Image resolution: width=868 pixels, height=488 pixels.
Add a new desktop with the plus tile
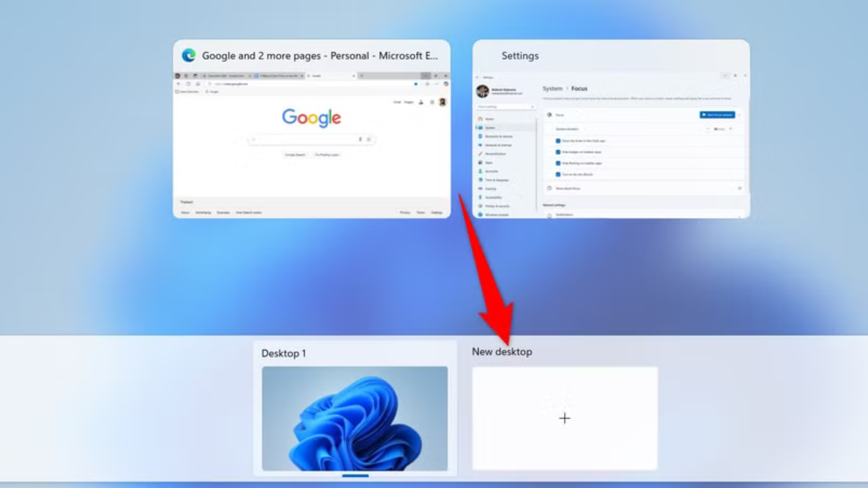click(565, 418)
